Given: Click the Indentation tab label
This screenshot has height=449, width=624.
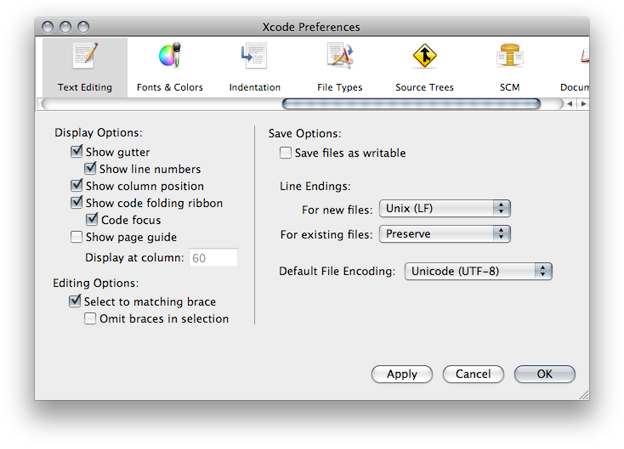Looking at the screenshot, I should [255, 87].
